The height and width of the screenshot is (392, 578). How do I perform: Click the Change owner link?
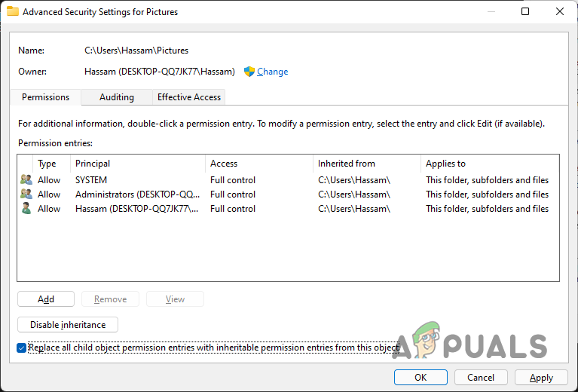point(272,72)
